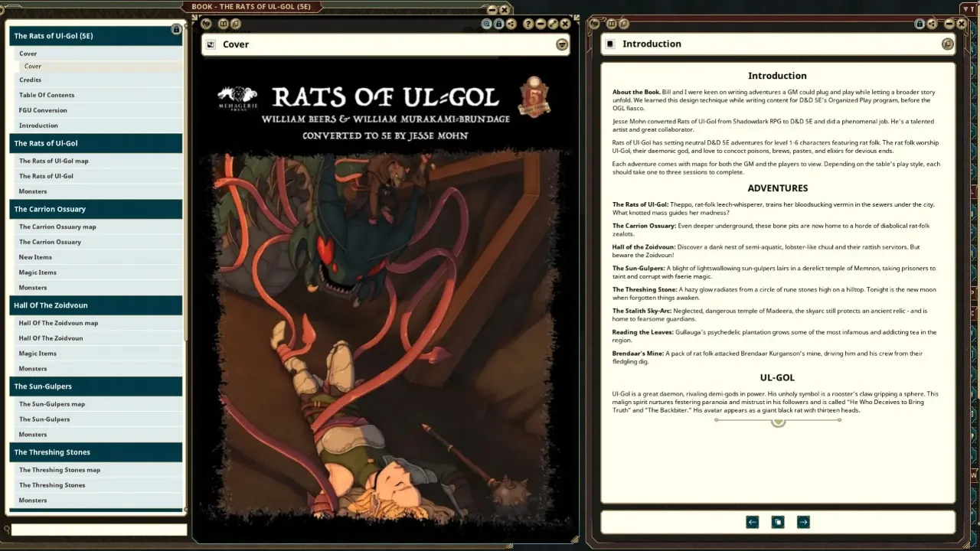Click the book-view icon in Introduction window header
Viewport: 980px width, 551px height.
[610, 24]
